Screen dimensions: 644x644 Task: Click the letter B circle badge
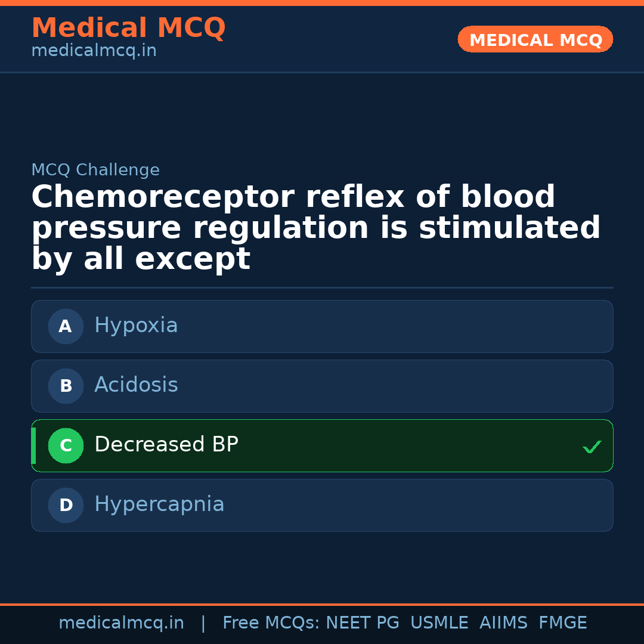tap(66, 386)
